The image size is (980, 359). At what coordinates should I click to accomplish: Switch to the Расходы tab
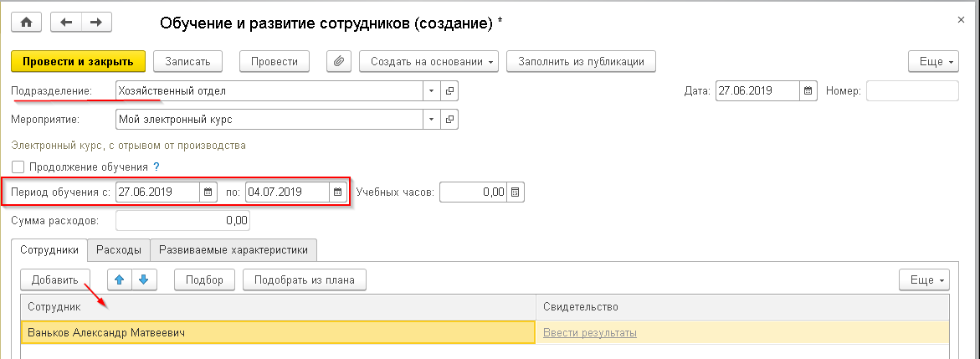[x=119, y=249]
